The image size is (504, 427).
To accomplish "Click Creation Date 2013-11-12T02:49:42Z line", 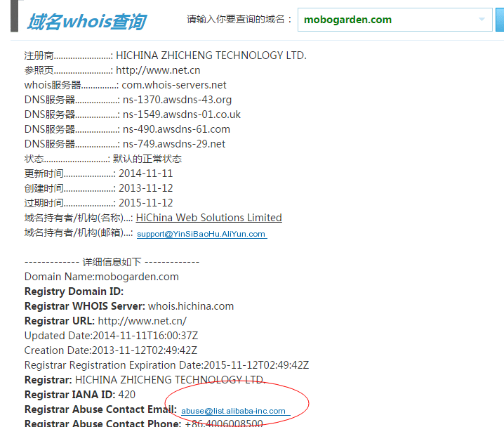I will pyautogui.click(x=111, y=350).
